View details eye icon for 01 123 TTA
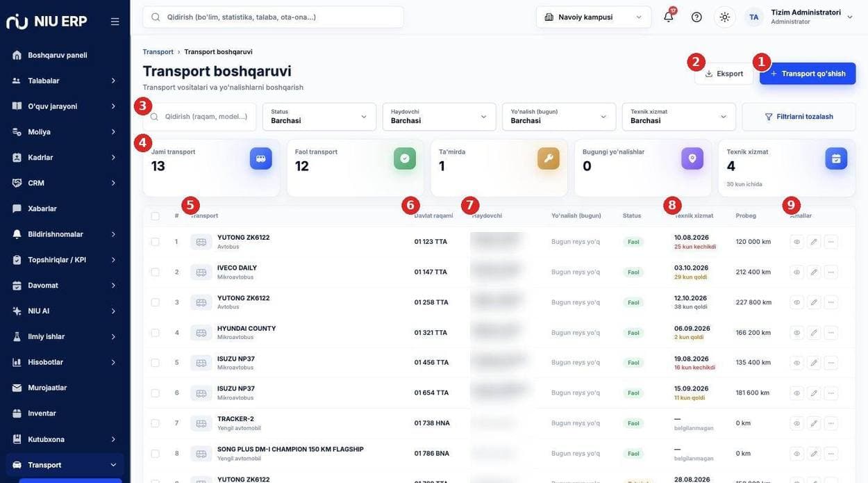The height and width of the screenshot is (483, 868). point(797,242)
